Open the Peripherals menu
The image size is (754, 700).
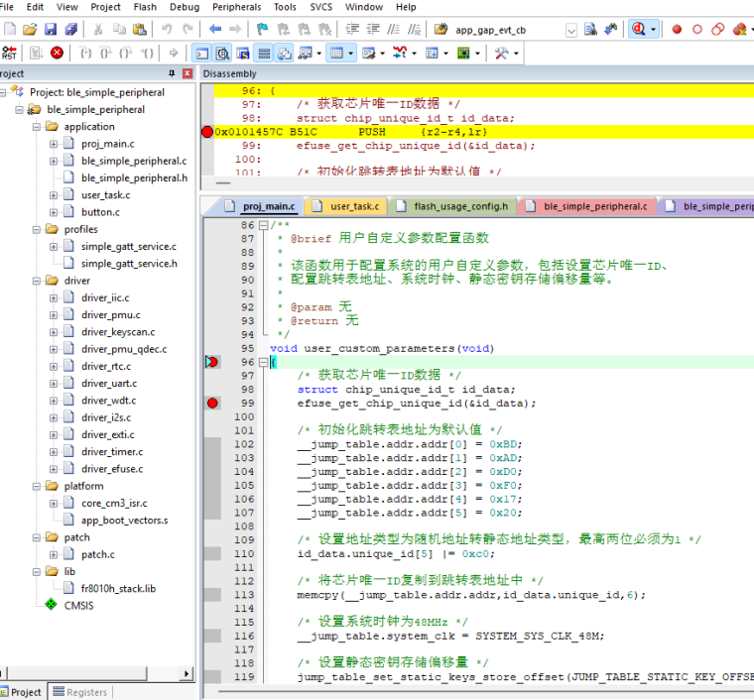236,7
